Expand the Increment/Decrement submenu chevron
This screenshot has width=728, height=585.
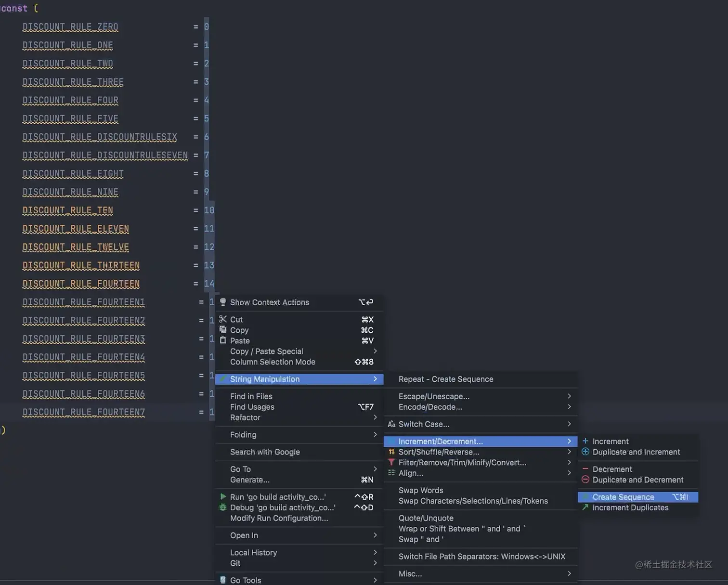pos(569,441)
